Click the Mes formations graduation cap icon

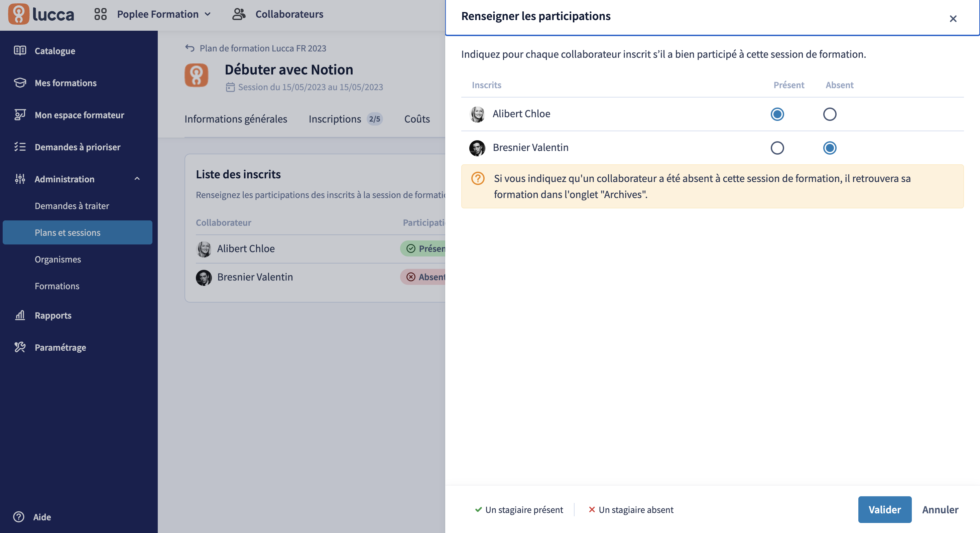click(20, 82)
